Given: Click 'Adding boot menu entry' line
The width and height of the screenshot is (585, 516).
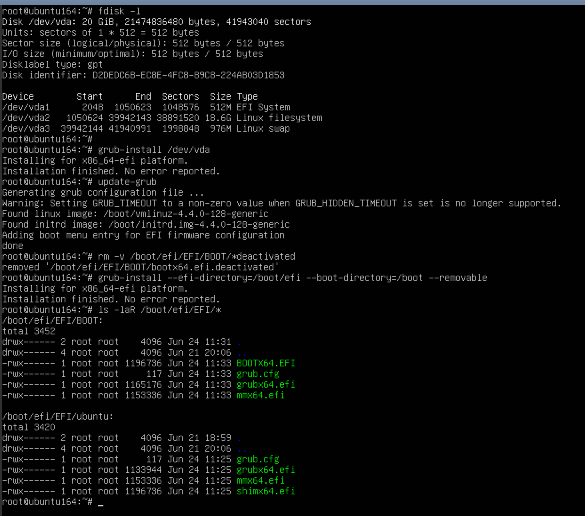Looking at the screenshot, I should point(143,235).
